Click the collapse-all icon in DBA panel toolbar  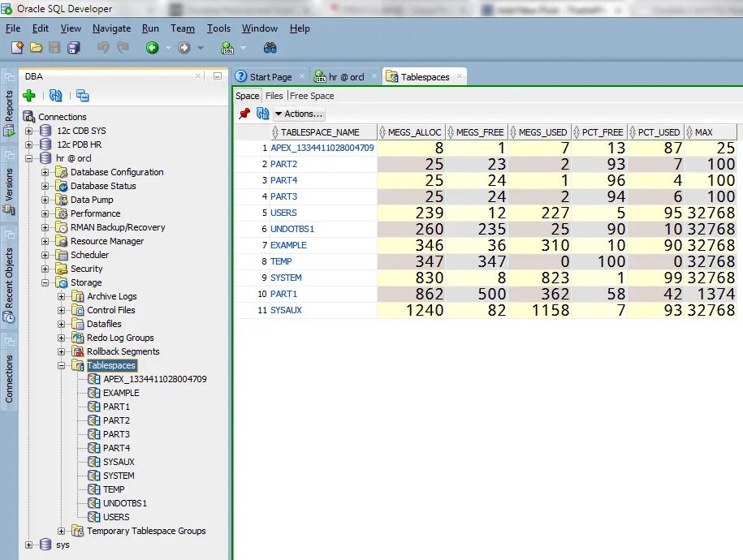point(83,96)
